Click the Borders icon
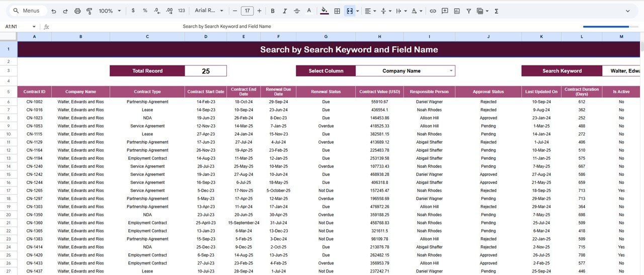The height and width of the screenshot is (275, 644). [x=337, y=11]
